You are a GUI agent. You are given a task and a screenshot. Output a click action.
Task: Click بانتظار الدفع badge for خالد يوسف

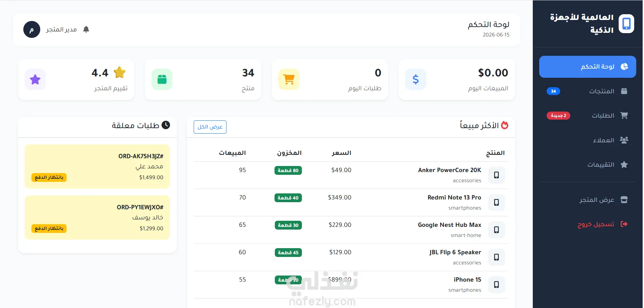click(x=49, y=229)
